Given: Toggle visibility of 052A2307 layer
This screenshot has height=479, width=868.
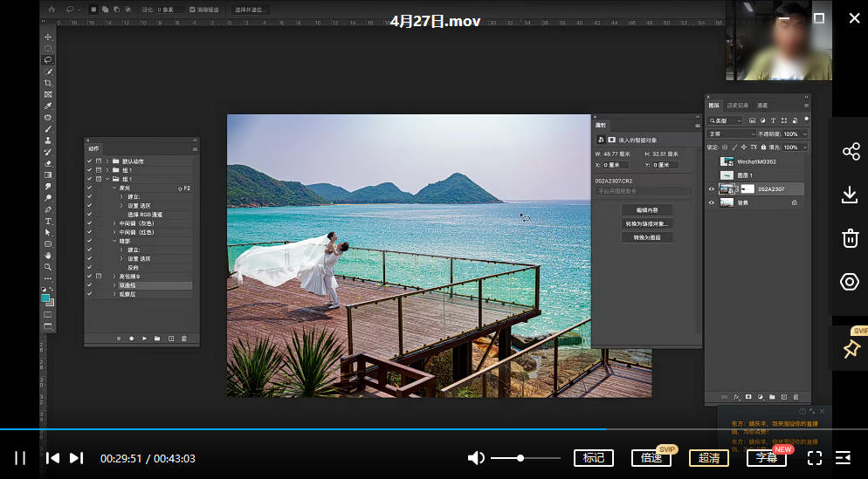Looking at the screenshot, I should [712, 189].
